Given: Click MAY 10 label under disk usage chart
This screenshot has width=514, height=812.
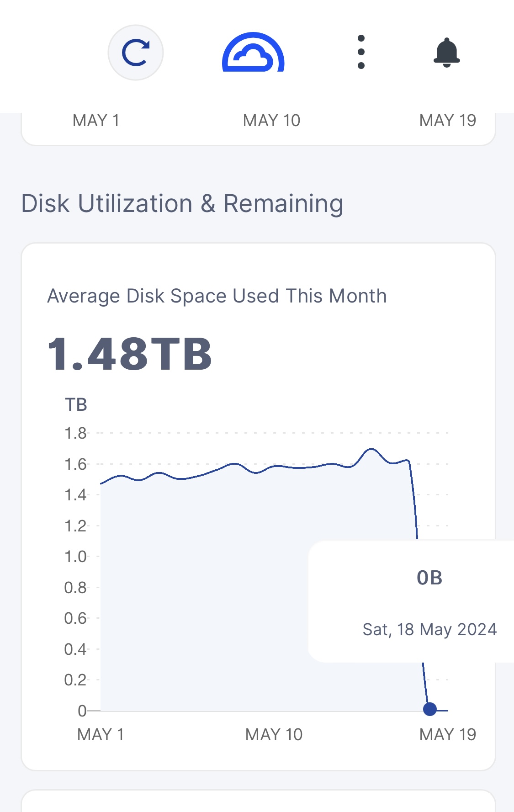Looking at the screenshot, I should point(274,734).
